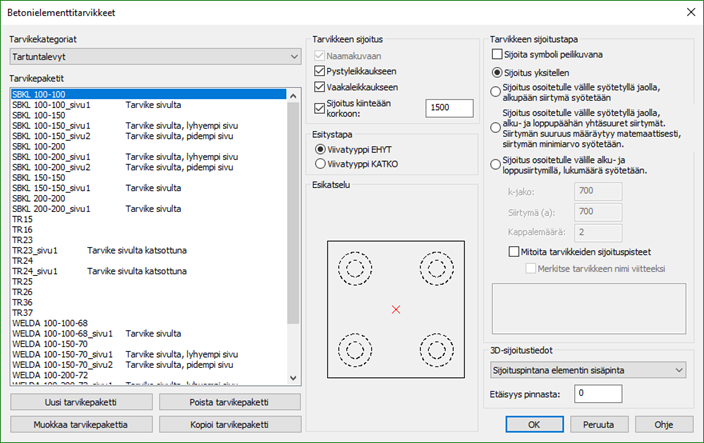The width and height of the screenshot is (704, 443).
Task: Select Sijoitus yksitellen radio option
Action: tap(497, 73)
